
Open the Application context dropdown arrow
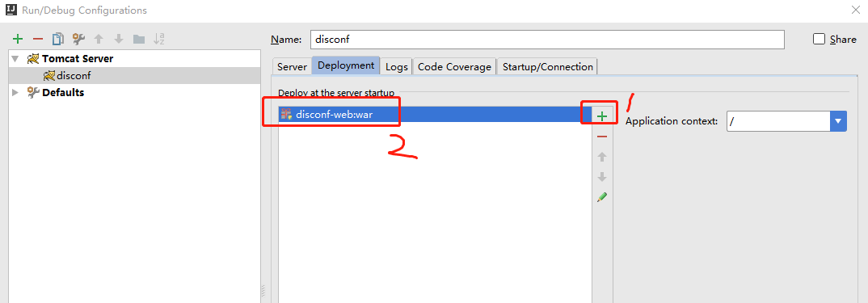point(838,120)
